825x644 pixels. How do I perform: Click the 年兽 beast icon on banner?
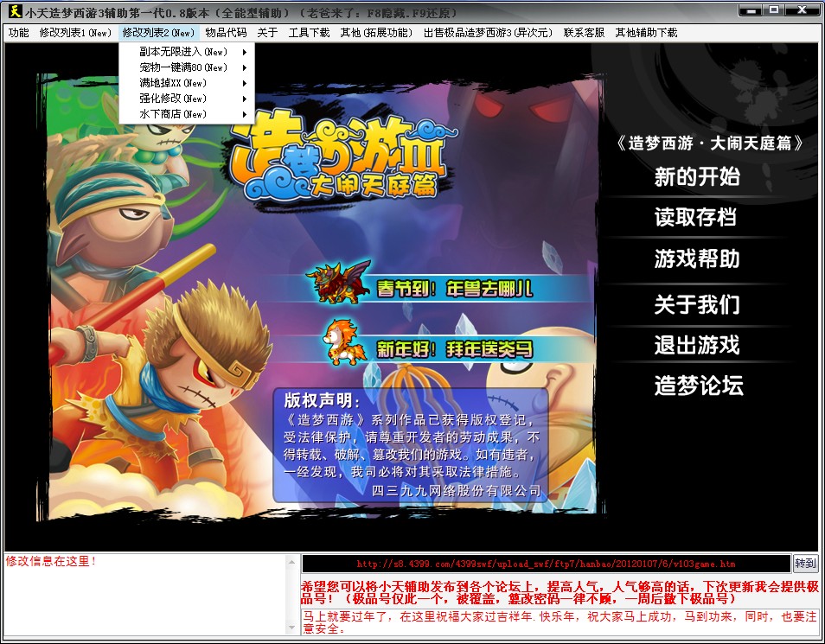[339, 282]
